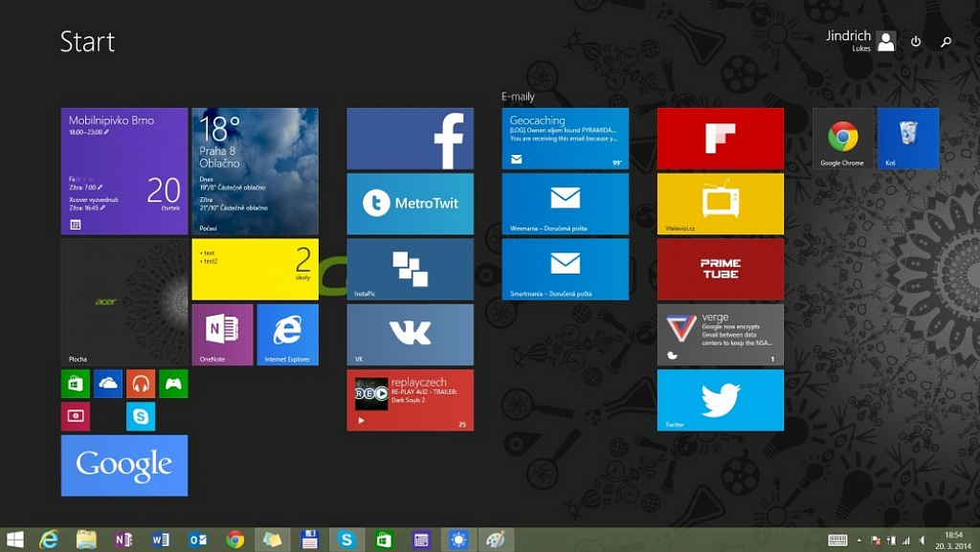Show hidden tray icons arrow

(858, 541)
